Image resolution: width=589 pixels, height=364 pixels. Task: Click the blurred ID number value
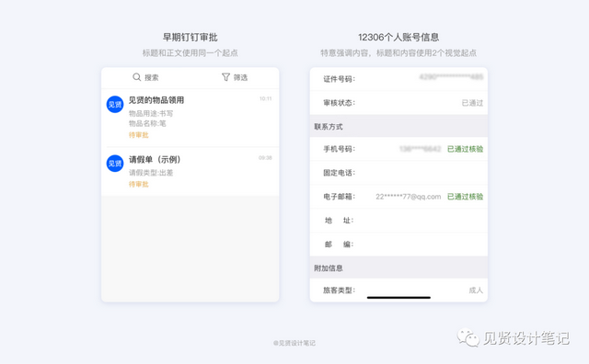[451, 77]
